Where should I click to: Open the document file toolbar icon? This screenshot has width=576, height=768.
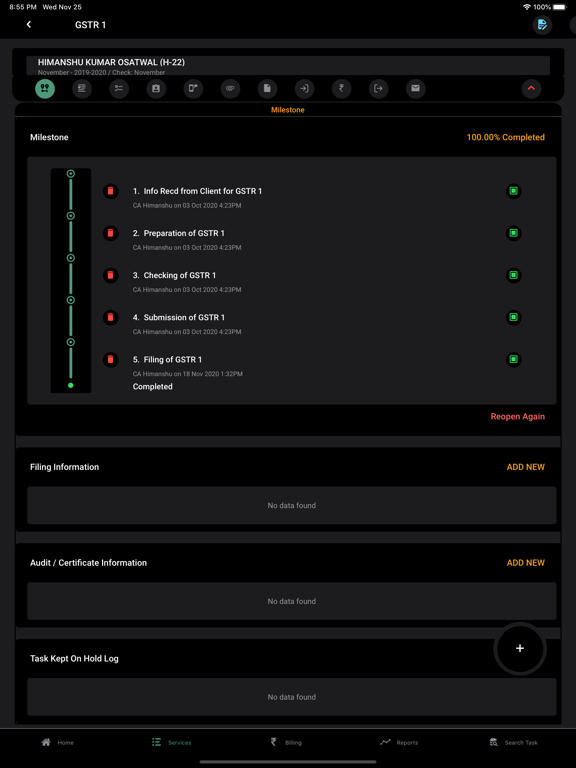tap(267, 89)
